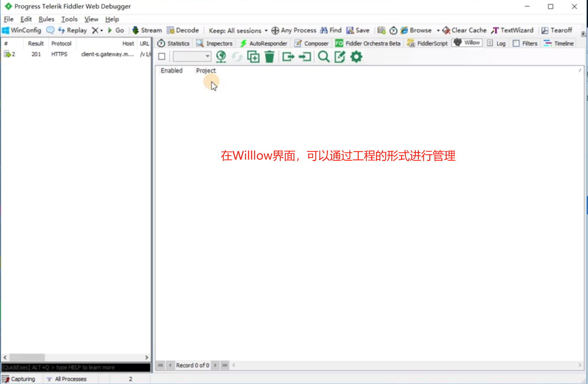The height and width of the screenshot is (384, 588).
Task: Sort sessions by Protocol column
Action: pos(61,44)
